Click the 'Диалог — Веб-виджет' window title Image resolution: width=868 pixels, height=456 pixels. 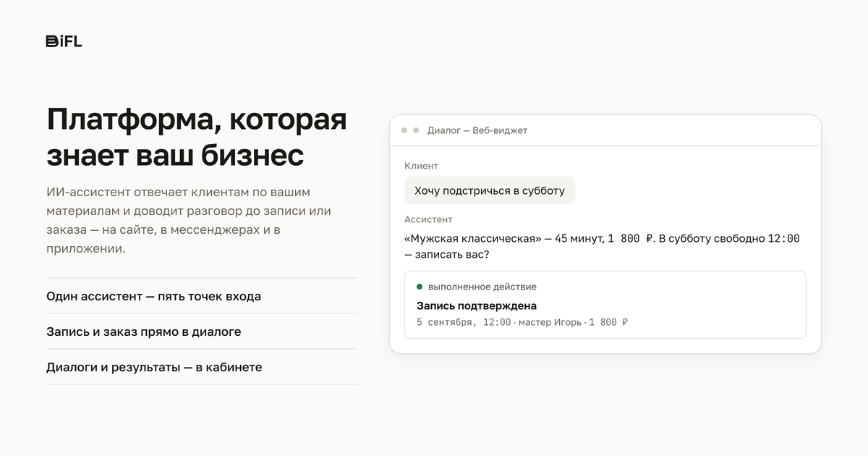click(x=477, y=130)
